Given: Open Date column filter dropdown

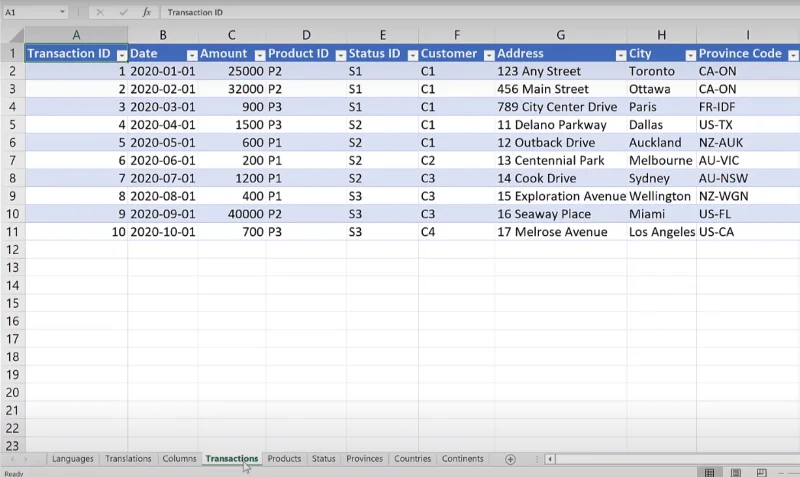Looking at the screenshot, I should coord(192,55).
